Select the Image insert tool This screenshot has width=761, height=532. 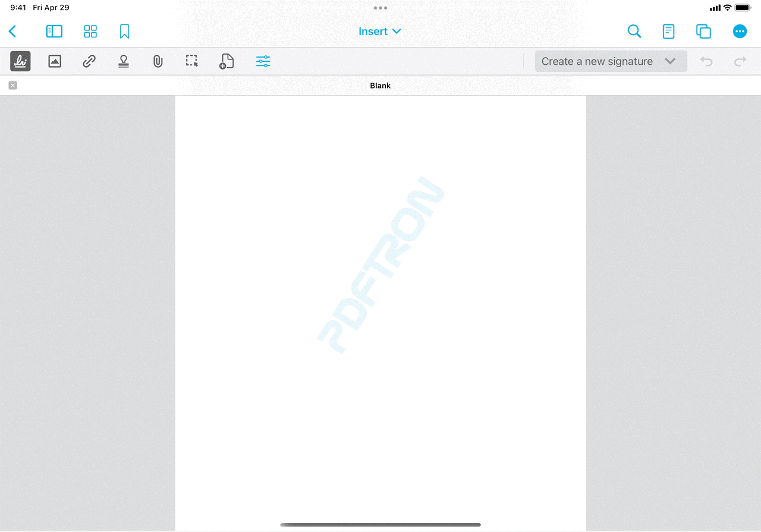[x=55, y=61]
